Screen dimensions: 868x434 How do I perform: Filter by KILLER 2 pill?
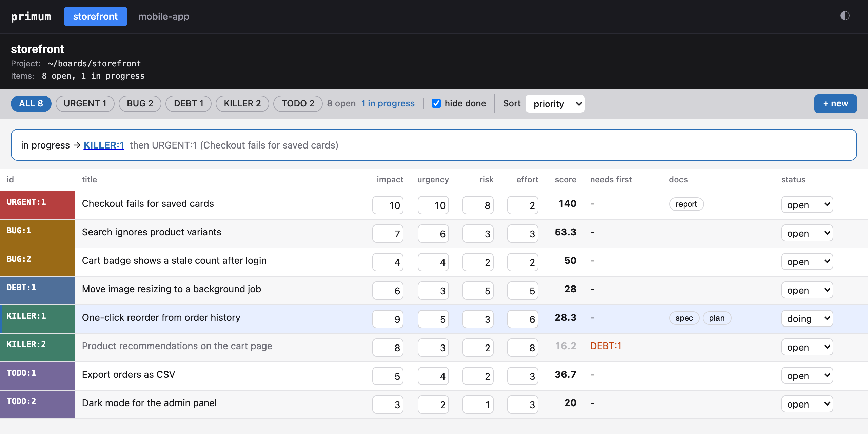(x=242, y=103)
